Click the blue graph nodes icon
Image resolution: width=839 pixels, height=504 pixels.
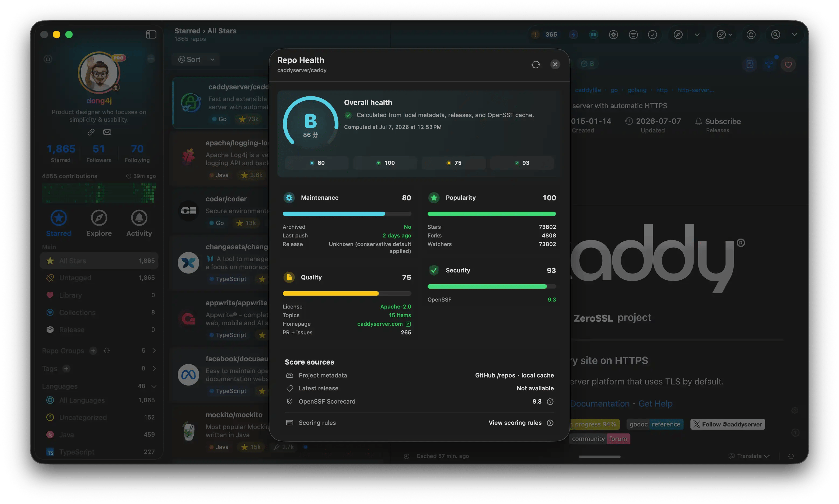(x=769, y=64)
